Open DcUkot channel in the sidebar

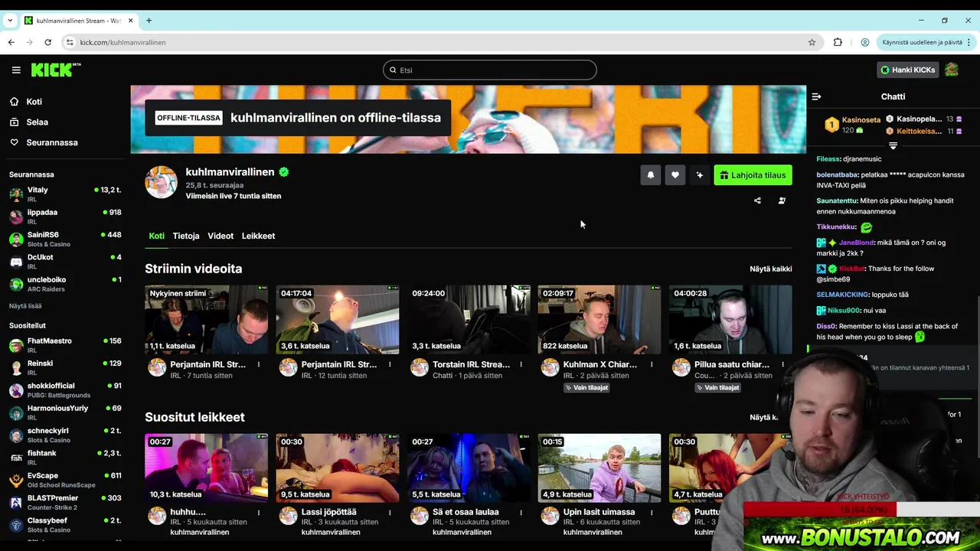(x=65, y=262)
